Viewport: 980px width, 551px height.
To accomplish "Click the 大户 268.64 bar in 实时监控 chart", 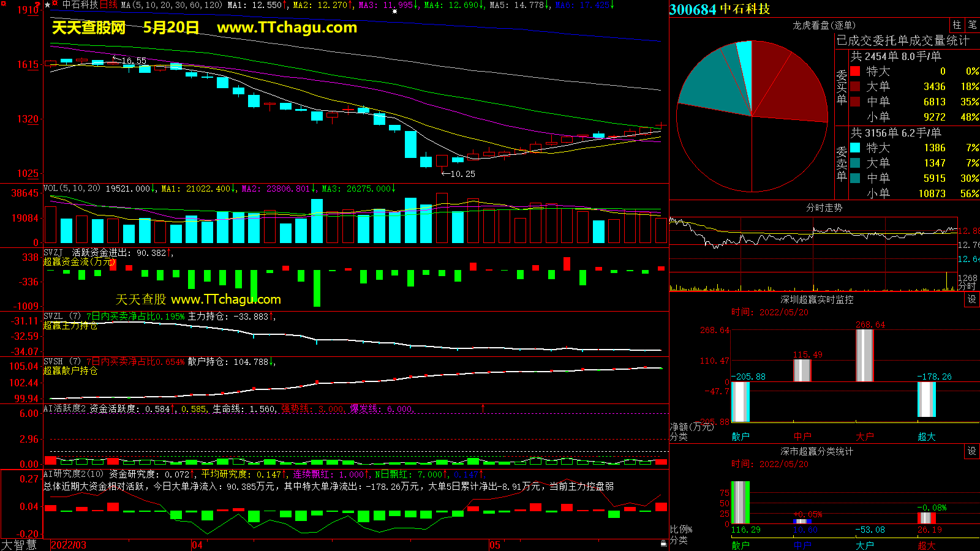I will (x=864, y=355).
